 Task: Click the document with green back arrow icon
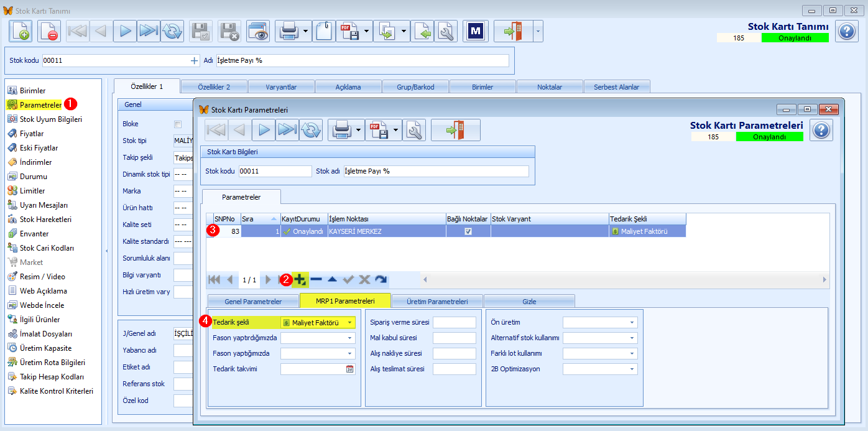coord(422,31)
